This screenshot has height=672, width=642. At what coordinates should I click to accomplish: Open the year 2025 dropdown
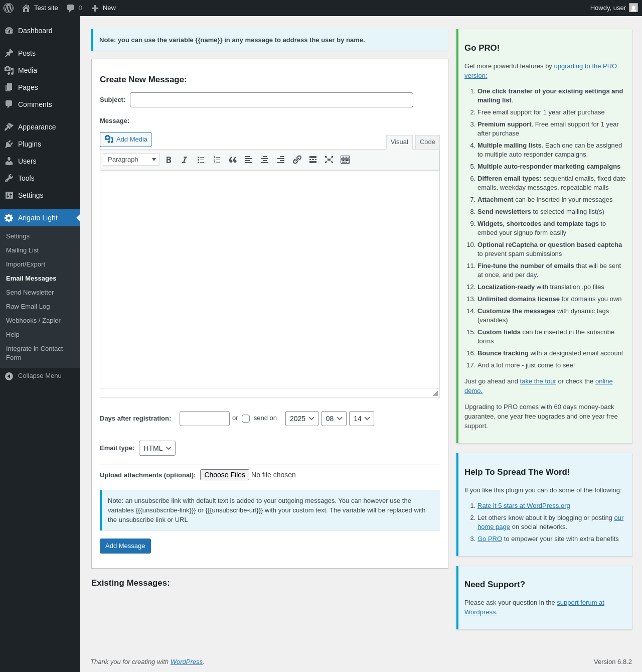click(302, 419)
